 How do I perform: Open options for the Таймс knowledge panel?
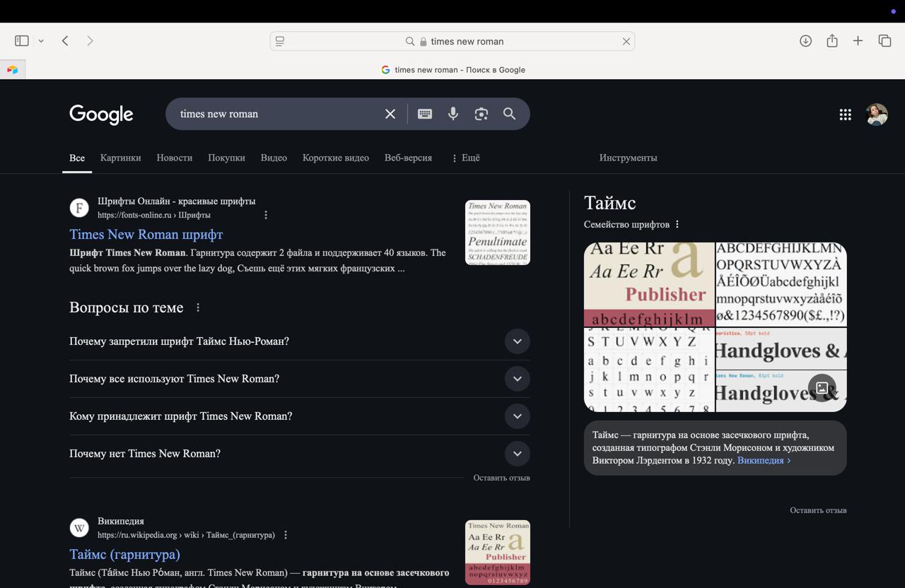[677, 224]
